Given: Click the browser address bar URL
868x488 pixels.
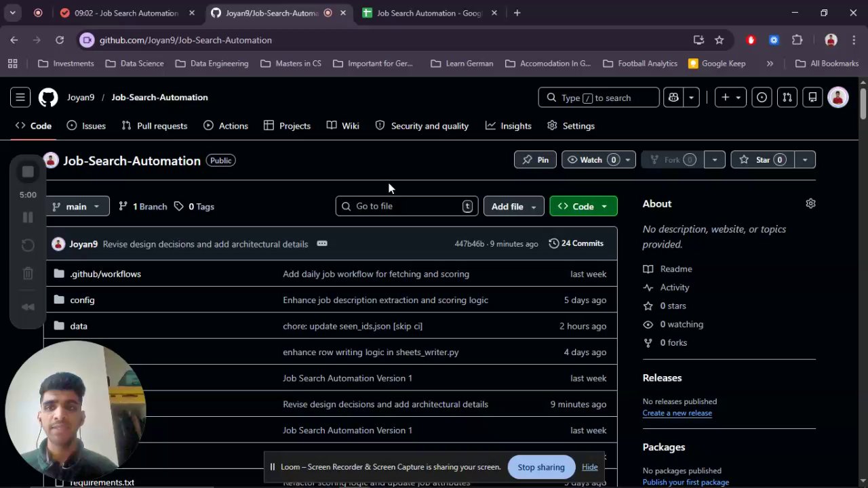Looking at the screenshot, I should click(x=186, y=40).
